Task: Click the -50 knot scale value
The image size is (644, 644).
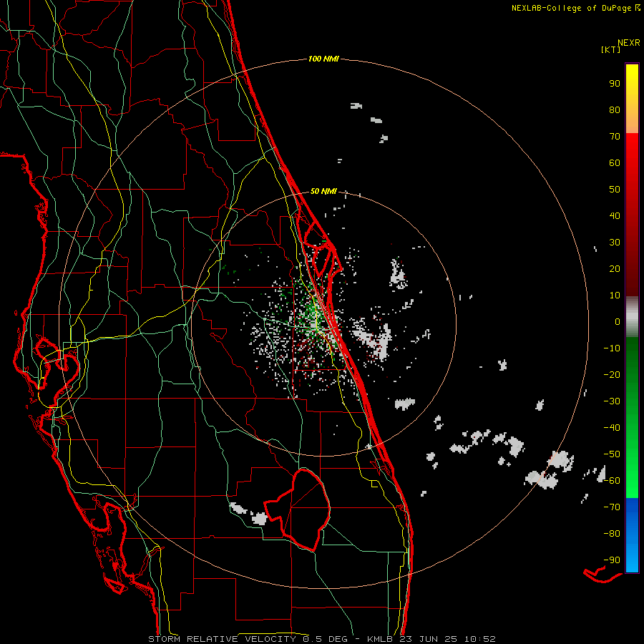Action: 612,454
